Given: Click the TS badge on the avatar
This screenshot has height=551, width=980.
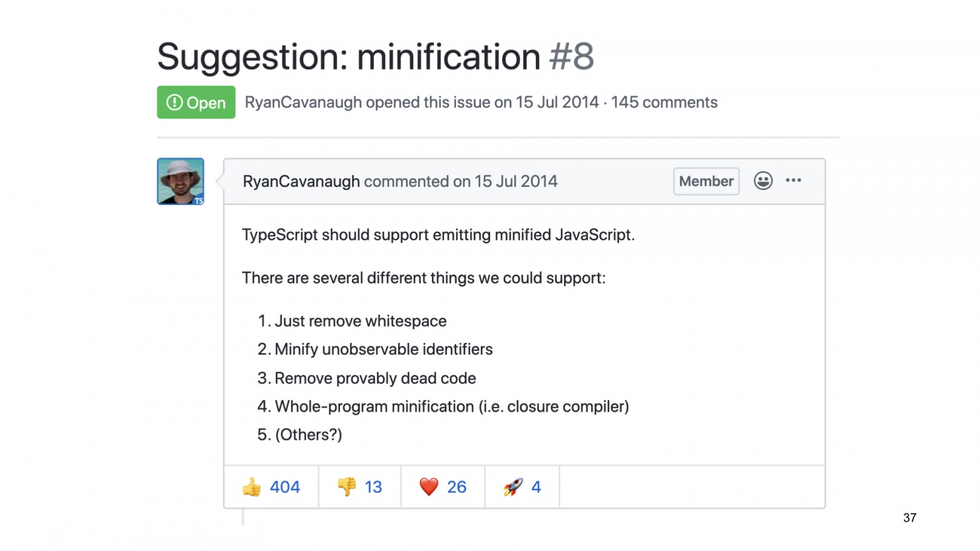Looking at the screenshot, I should point(198,201).
